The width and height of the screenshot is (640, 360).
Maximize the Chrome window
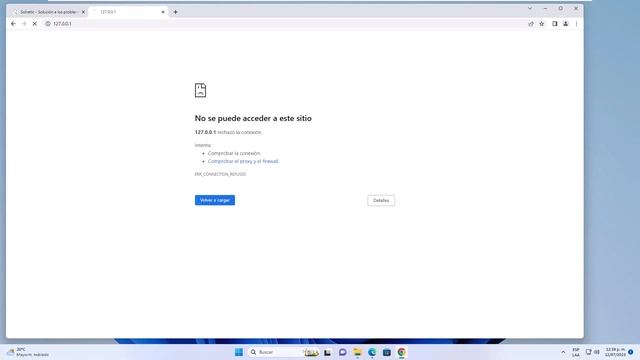pyautogui.click(x=561, y=8)
